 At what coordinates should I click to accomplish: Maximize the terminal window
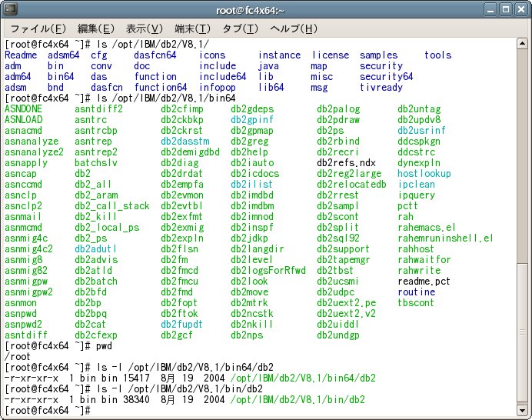506,10
